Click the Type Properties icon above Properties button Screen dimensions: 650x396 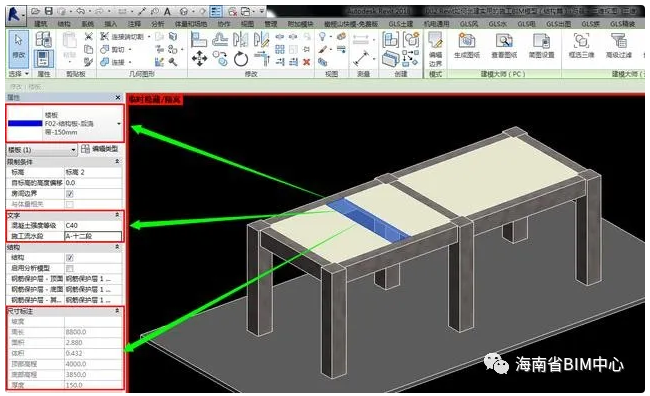[44, 39]
